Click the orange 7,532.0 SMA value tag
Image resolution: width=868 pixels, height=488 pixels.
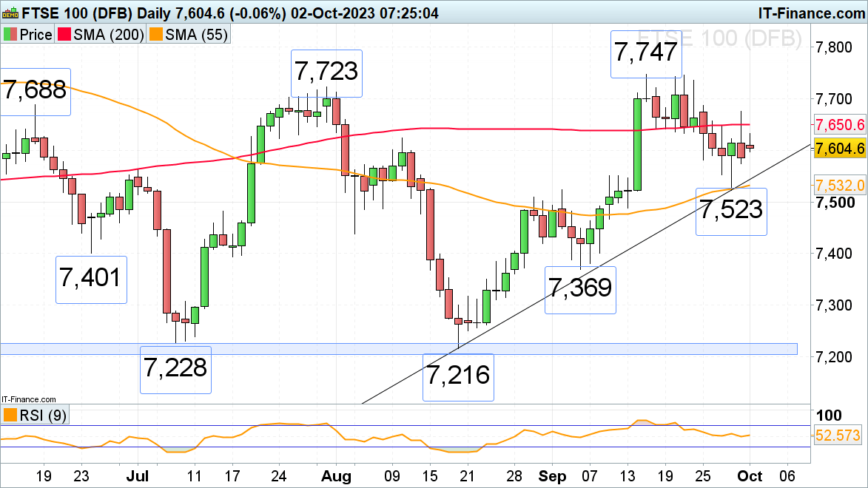point(839,185)
